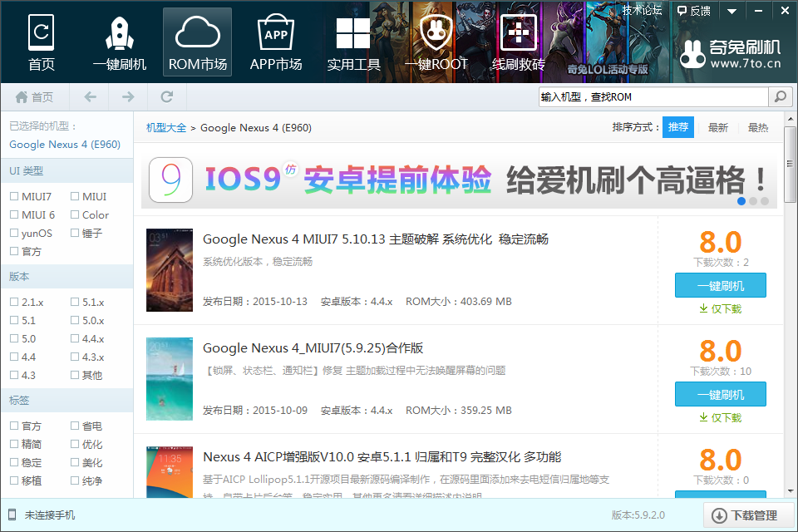Click 一键刷机 for MIUI7(5.9.25)合作版
Image resolution: width=798 pixels, height=532 pixels.
point(720,395)
